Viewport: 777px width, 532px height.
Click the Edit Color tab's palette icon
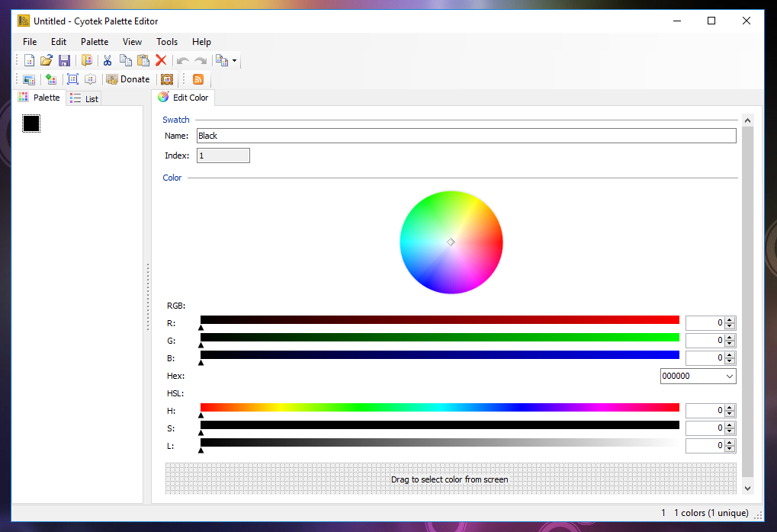click(x=163, y=97)
